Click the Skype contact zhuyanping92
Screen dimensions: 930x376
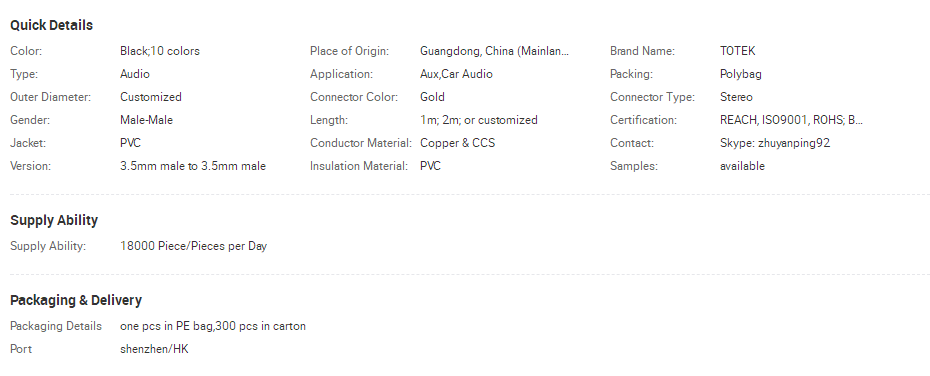(775, 143)
